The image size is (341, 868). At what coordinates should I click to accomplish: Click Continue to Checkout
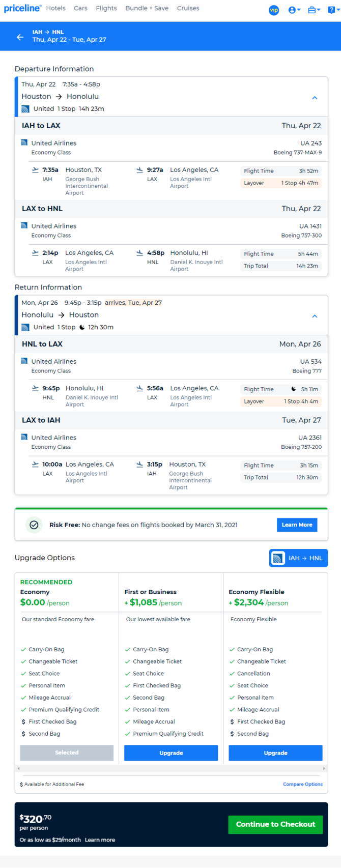(x=275, y=824)
